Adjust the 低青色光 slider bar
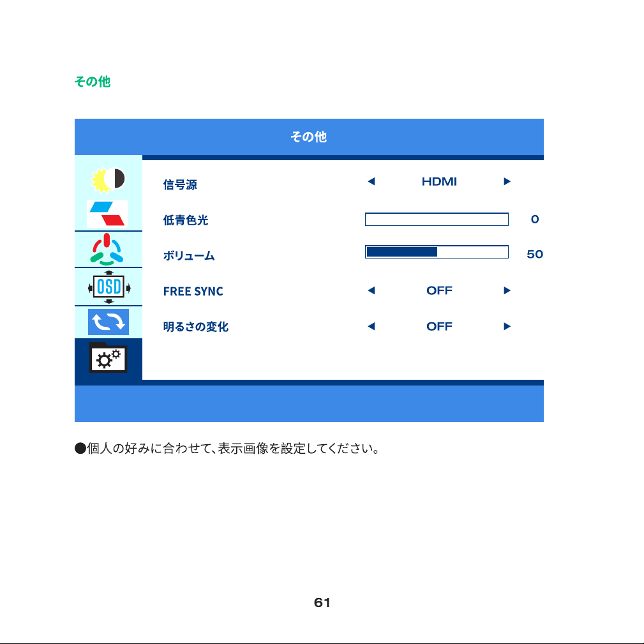The width and height of the screenshot is (644, 644). 437,220
